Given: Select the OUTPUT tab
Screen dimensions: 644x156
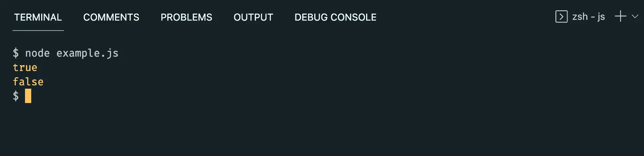Looking at the screenshot, I should [253, 17].
